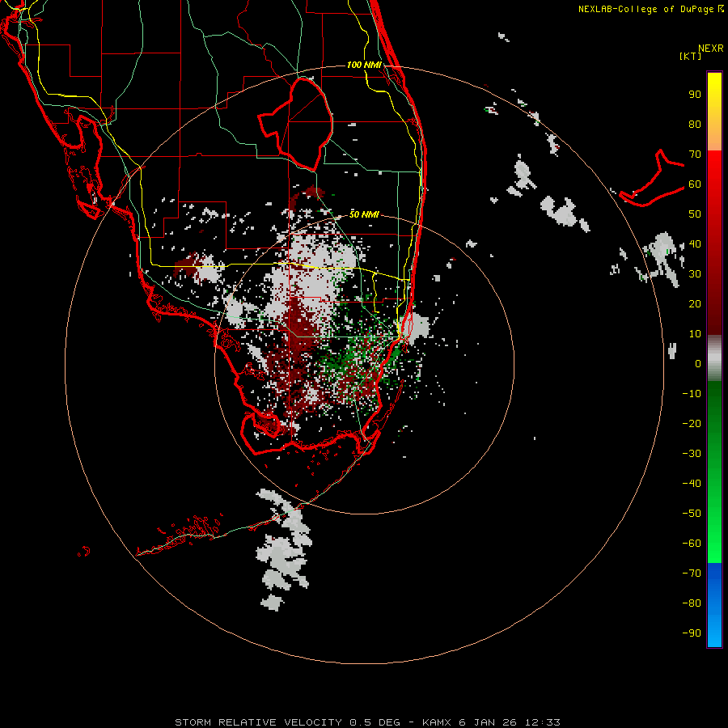This screenshot has width=728, height=728.
Task: Click the -30 value on the velocity scale
Action: [x=692, y=454]
